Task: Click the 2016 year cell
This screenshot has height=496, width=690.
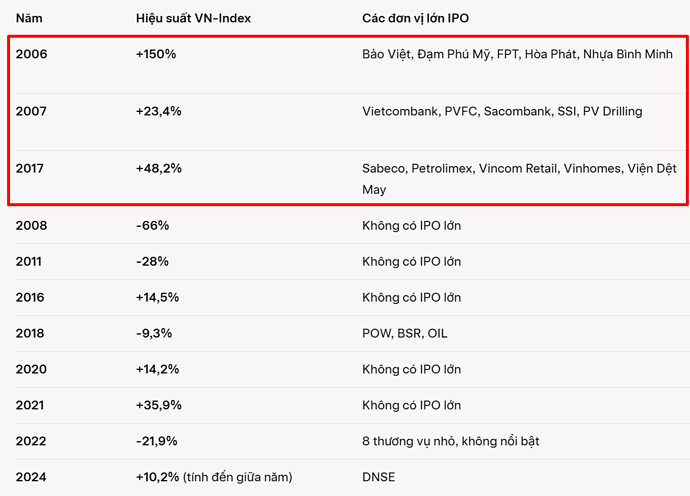Action: coord(31,298)
